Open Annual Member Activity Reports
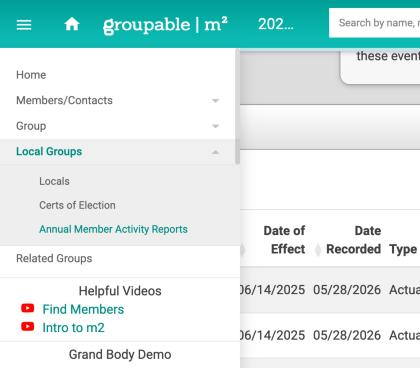The width and height of the screenshot is (420, 368). tap(113, 229)
